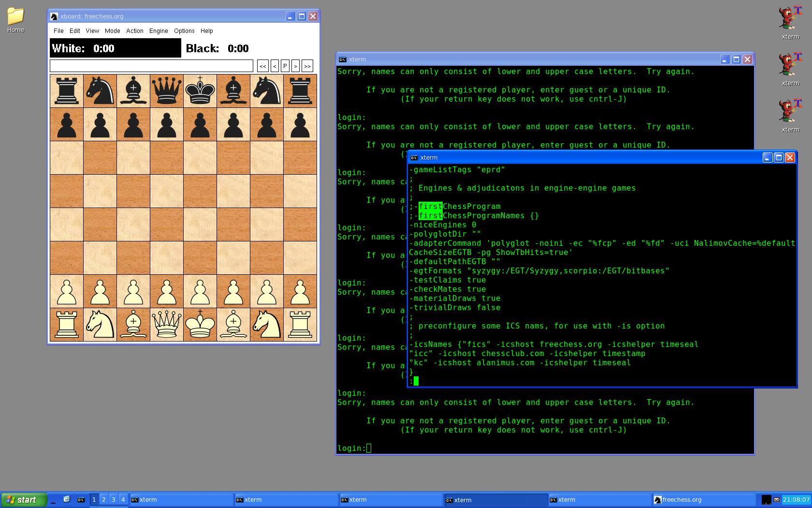
Task: Select black pawn on d7
Action: [167, 124]
